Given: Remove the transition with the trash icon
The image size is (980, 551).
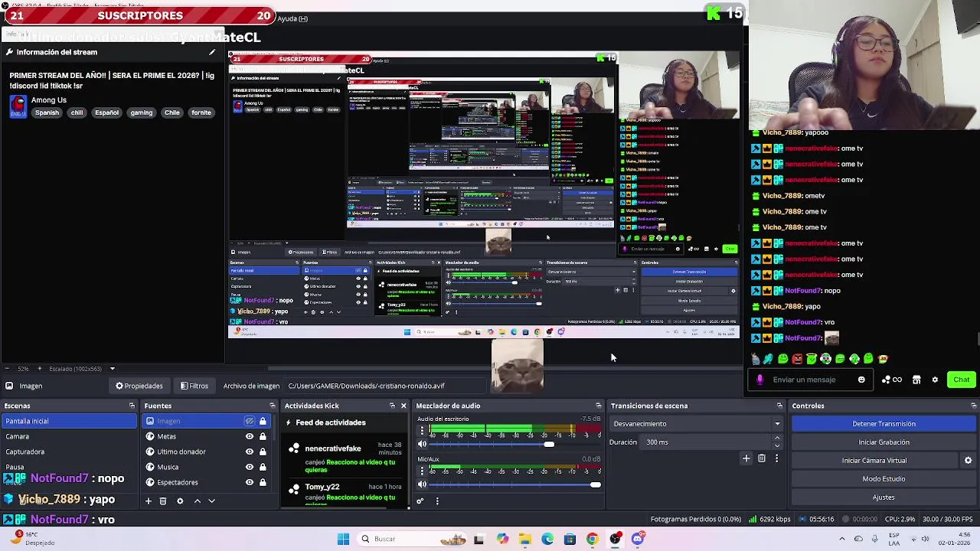Looking at the screenshot, I should tap(762, 458).
